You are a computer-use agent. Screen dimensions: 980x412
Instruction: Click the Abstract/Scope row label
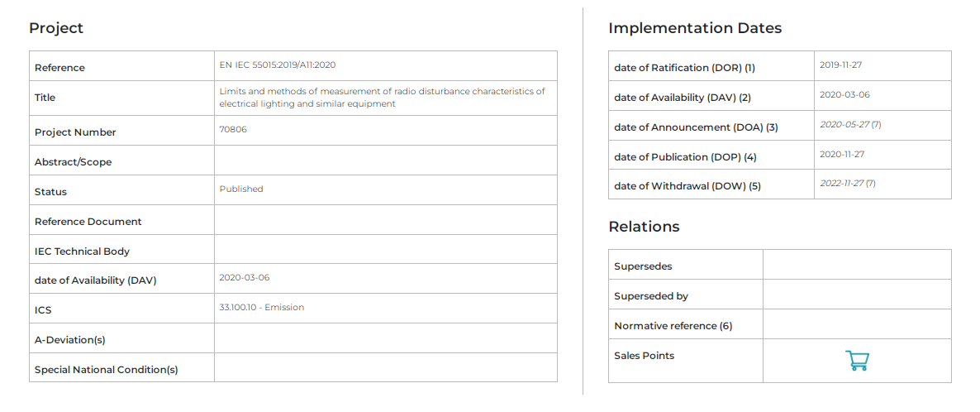coord(73,162)
